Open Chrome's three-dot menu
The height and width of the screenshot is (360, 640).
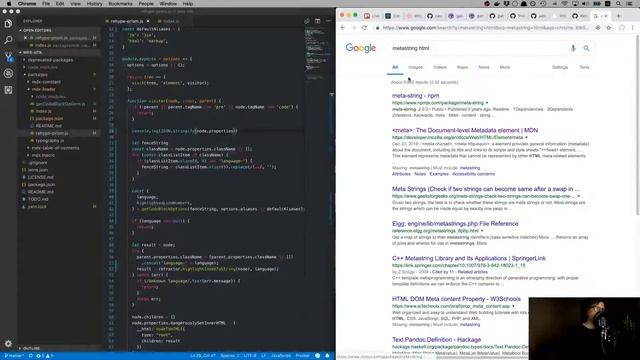click(x=633, y=28)
